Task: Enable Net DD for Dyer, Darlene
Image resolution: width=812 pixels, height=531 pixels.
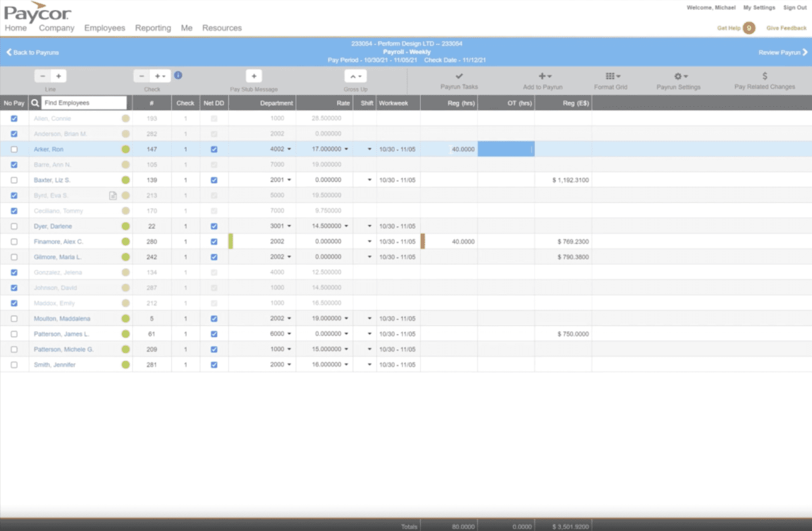Action: pos(214,226)
